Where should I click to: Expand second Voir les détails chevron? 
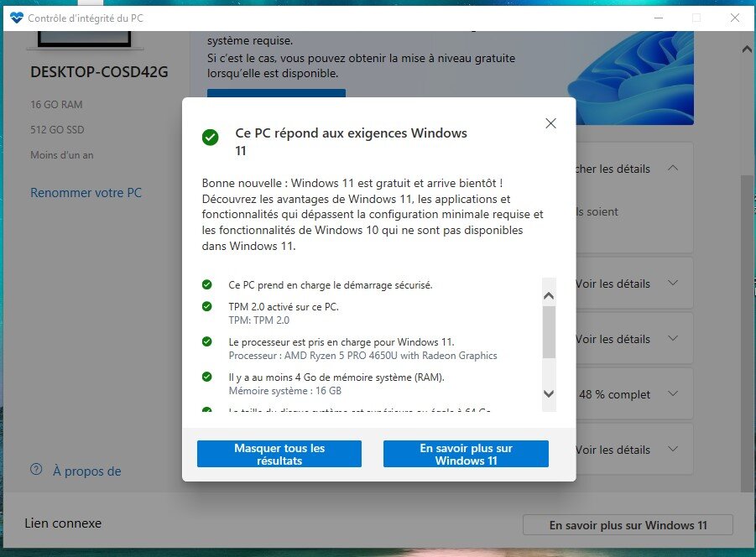(673, 338)
